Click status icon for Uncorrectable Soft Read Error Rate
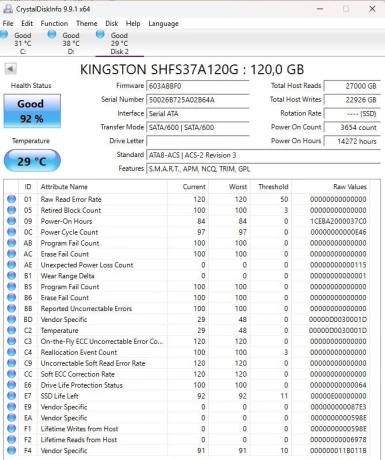This screenshot has height=460, width=385. point(11,363)
